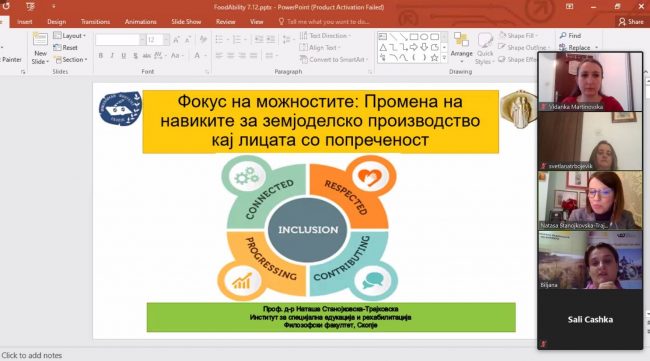Viewport: 650px width, 361px height.
Task: Expand the Layout dropdown
Action: coord(69,36)
